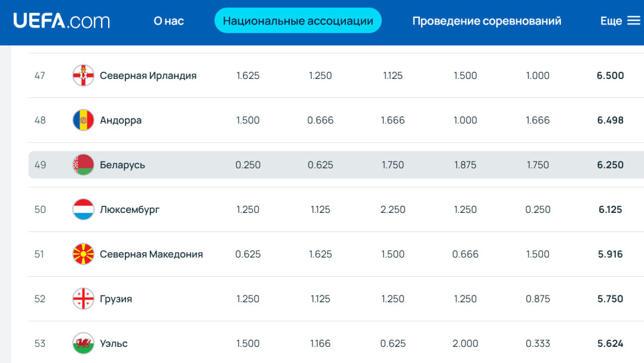The image size is (644, 363).
Task: Open the Люксембург association link
Action: (x=130, y=210)
